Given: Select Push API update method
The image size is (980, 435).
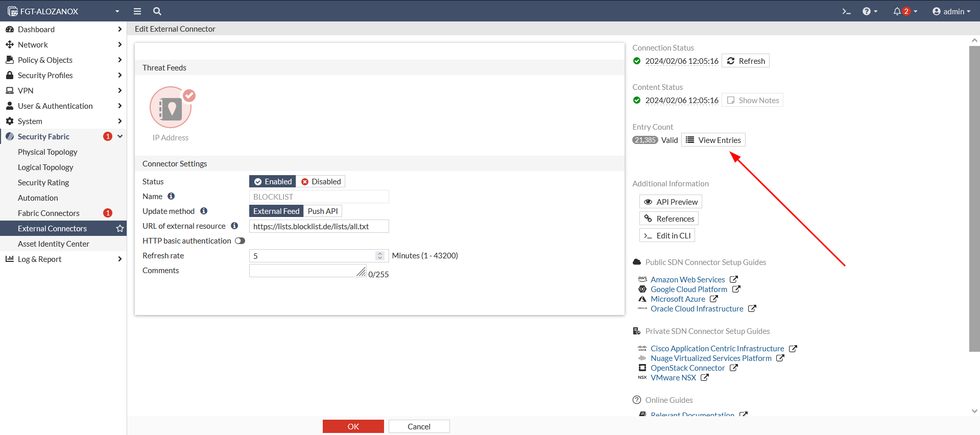Looking at the screenshot, I should pos(323,211).
